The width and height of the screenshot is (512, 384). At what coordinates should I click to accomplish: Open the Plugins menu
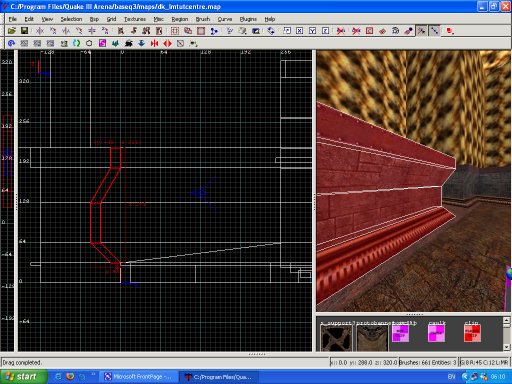coord(248,19)
